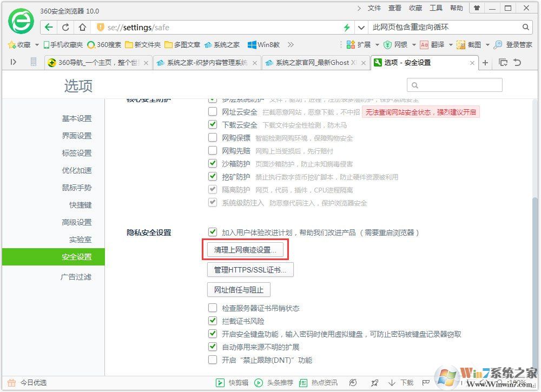
Task: Disable the 下载云安全 checkbox
Action: coord(213,125)
